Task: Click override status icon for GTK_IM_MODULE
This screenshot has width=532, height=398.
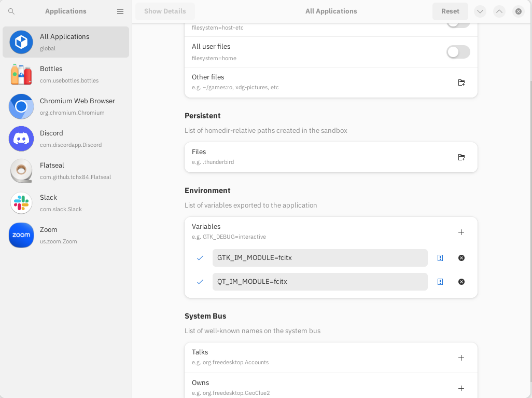Action: point(440,258)
